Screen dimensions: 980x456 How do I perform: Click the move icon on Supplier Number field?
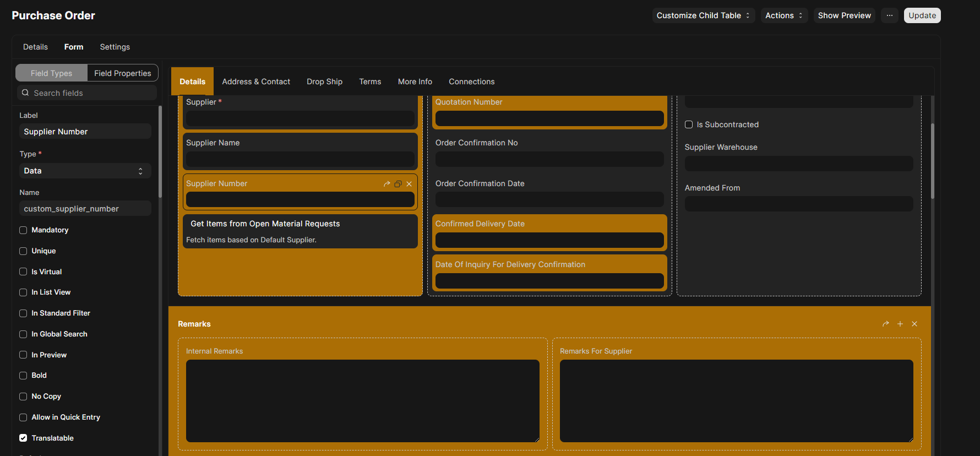coord(386,184)
